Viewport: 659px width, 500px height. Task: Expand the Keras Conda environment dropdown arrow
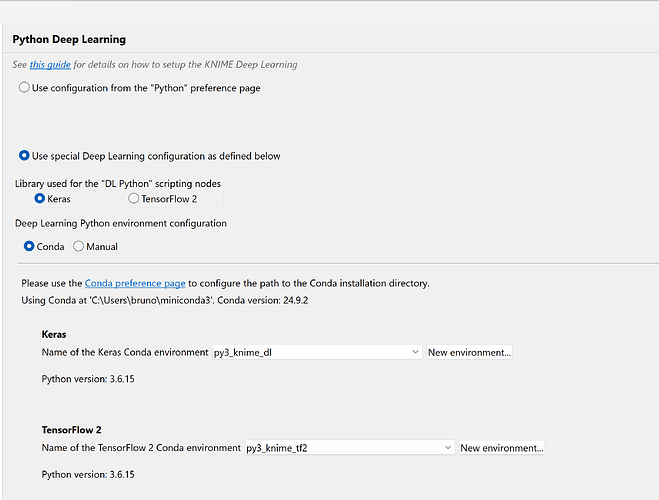(x=415, y=352)
